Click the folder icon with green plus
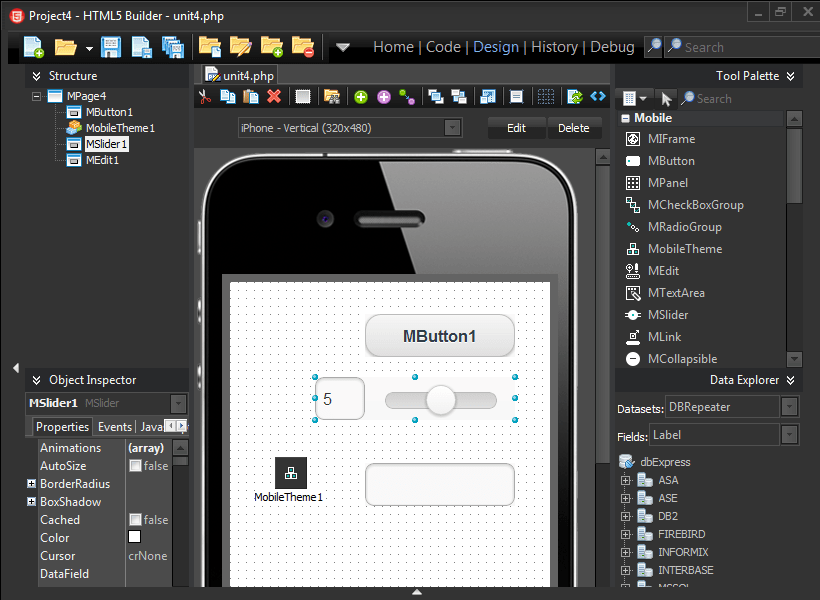Screen dimensions: 820x600 (x=272, y=47)
